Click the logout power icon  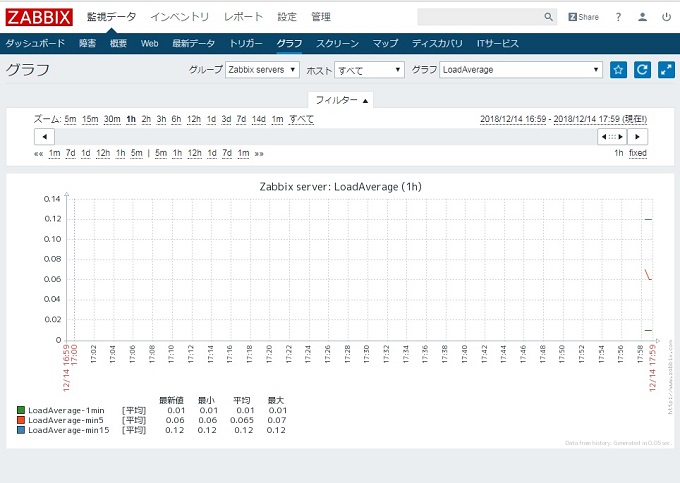(x=666, y=17)
